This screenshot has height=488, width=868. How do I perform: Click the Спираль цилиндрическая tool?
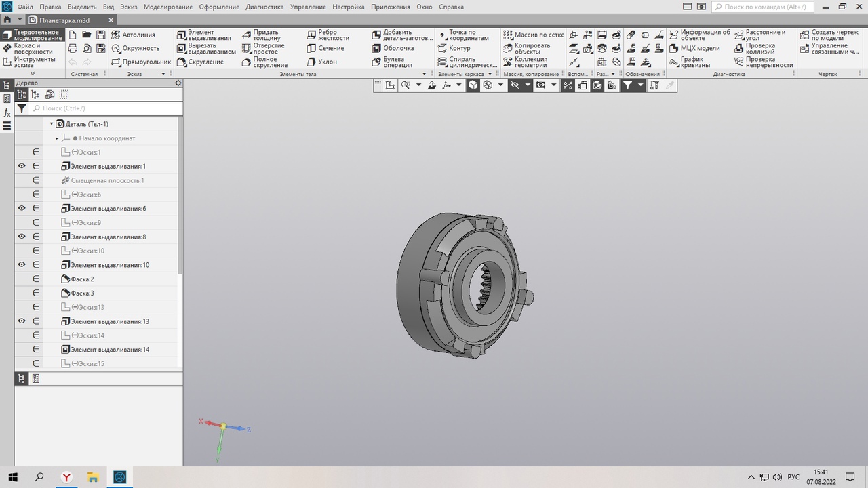click(x=467, y=62)
